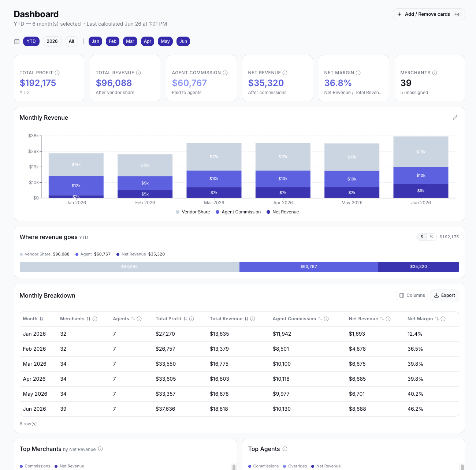Click the Feb 2026 table row label
Viewport: 476px width, 470px height.
coord(34,349)
